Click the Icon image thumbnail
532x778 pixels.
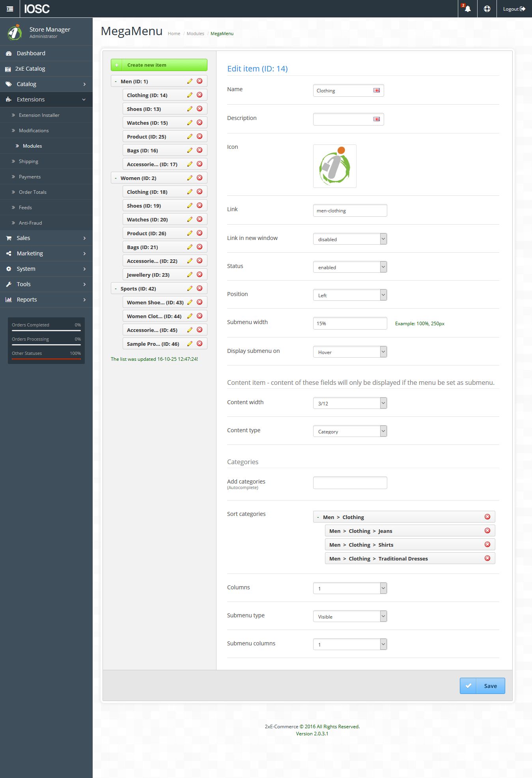pyautogui.click(x=335, y=166)
